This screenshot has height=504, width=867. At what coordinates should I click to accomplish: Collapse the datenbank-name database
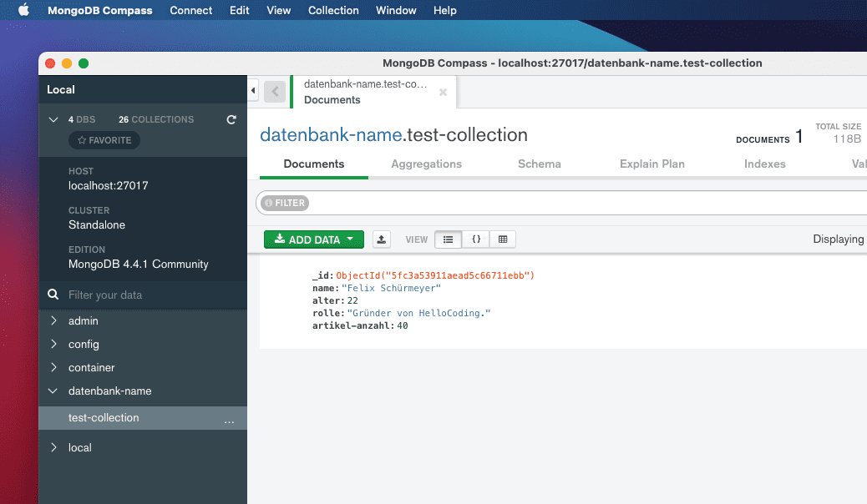(x=54, y=391)
